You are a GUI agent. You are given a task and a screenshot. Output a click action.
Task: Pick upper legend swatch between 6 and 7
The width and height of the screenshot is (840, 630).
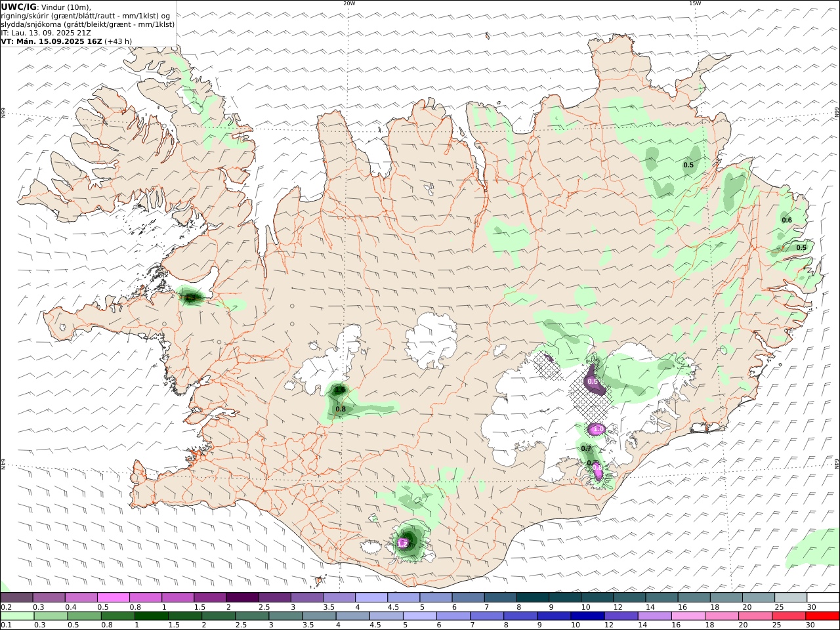tap(468, 597)
